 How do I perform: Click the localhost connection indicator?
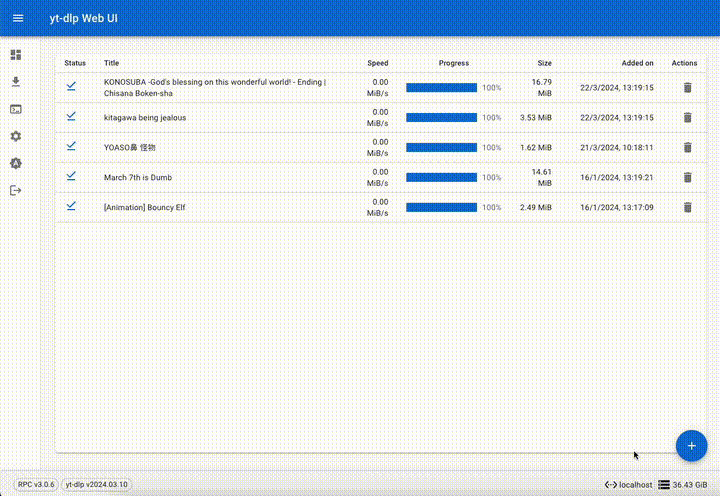click(x=629, y=485)
